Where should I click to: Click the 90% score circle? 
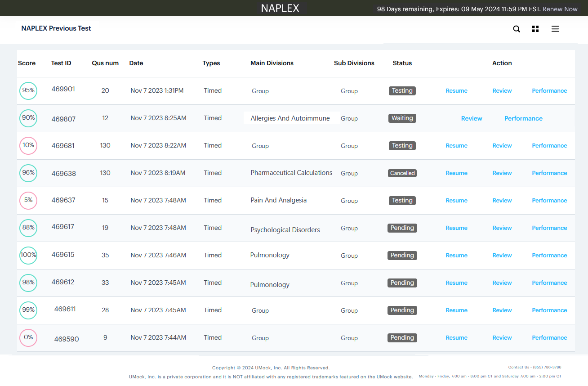[28, 118]
